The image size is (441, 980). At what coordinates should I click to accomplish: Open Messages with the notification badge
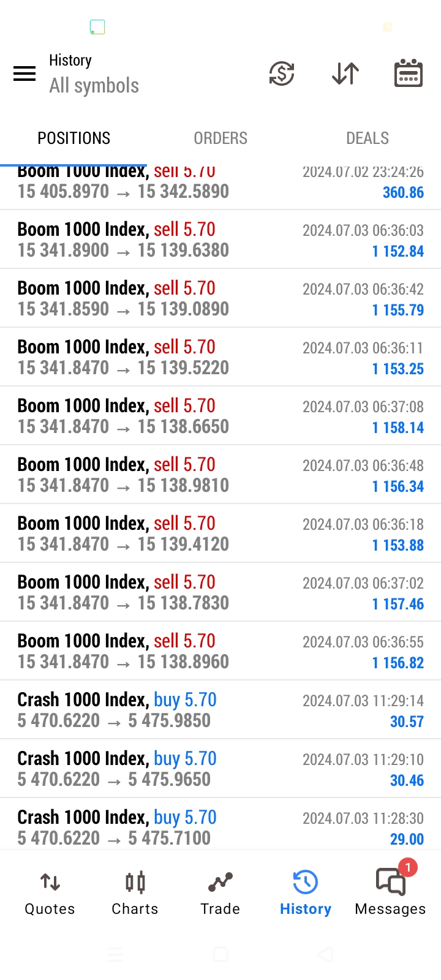click(390, 893)
